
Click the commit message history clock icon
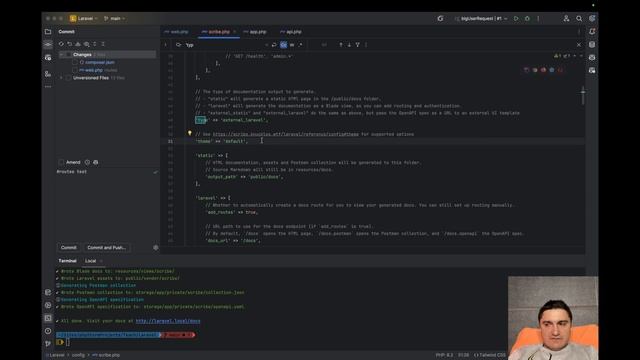click(x=87, y=162)
